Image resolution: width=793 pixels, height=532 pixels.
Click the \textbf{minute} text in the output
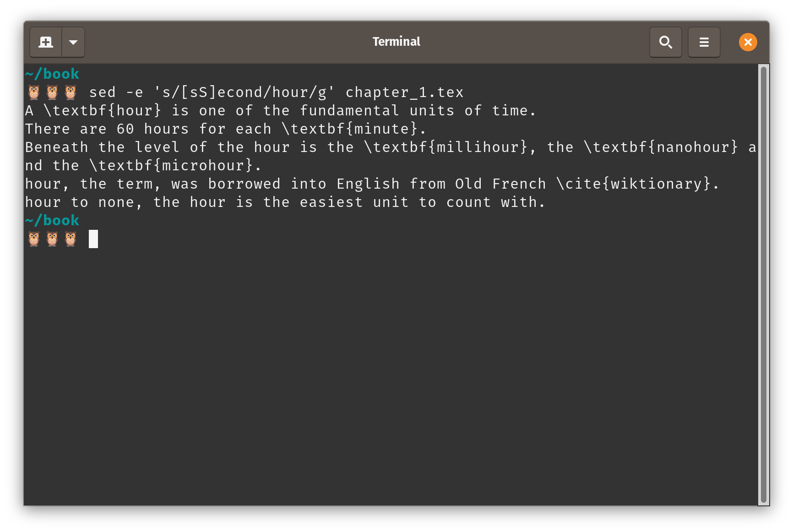click(x=352, y=129)
